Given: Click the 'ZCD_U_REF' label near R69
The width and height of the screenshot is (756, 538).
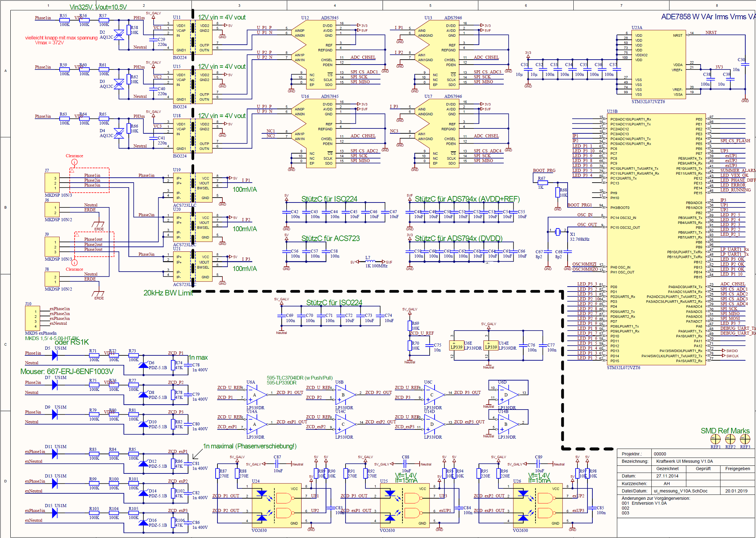Looking at the screenshot, I should (x=422, y=333).
